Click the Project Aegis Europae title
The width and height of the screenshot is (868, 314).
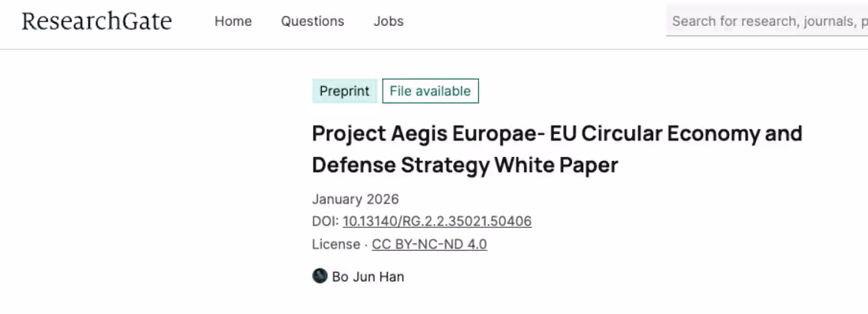point(557,149)
